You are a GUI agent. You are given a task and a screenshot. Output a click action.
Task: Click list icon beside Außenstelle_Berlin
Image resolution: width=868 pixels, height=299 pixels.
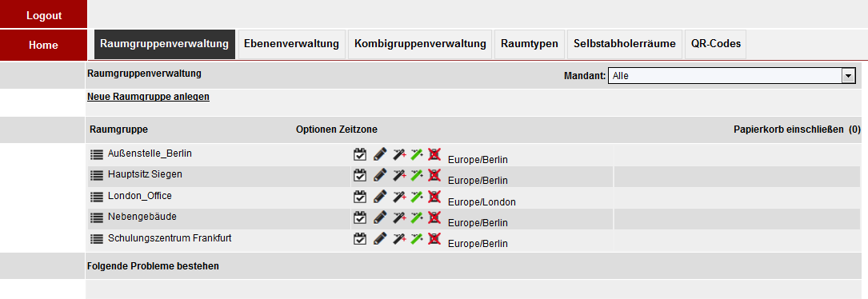coord(97,154)
